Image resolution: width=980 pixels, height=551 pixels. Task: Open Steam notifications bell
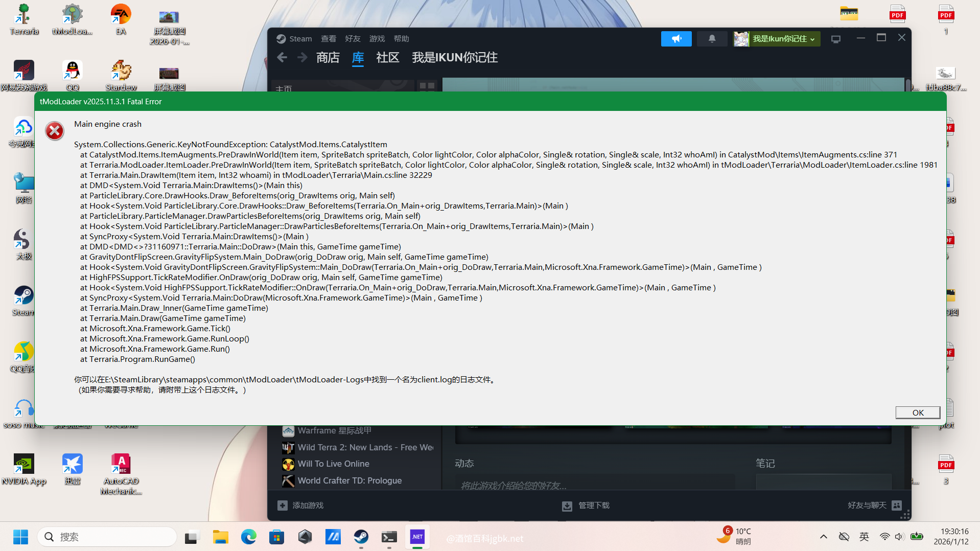pos(711,39)
